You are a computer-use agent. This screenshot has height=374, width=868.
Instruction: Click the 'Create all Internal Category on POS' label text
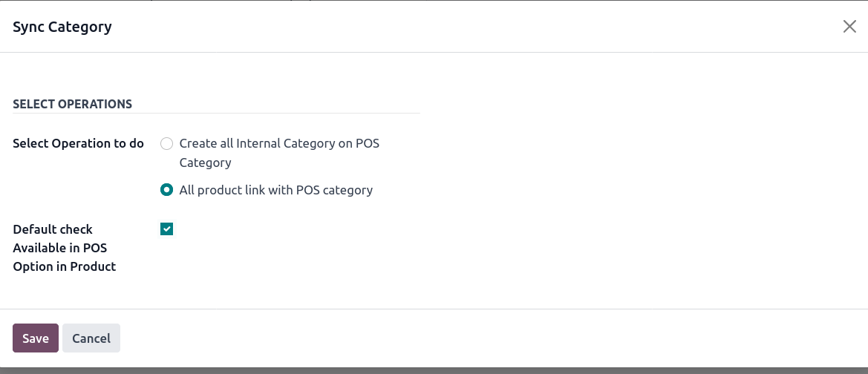(x=279, y=143)
